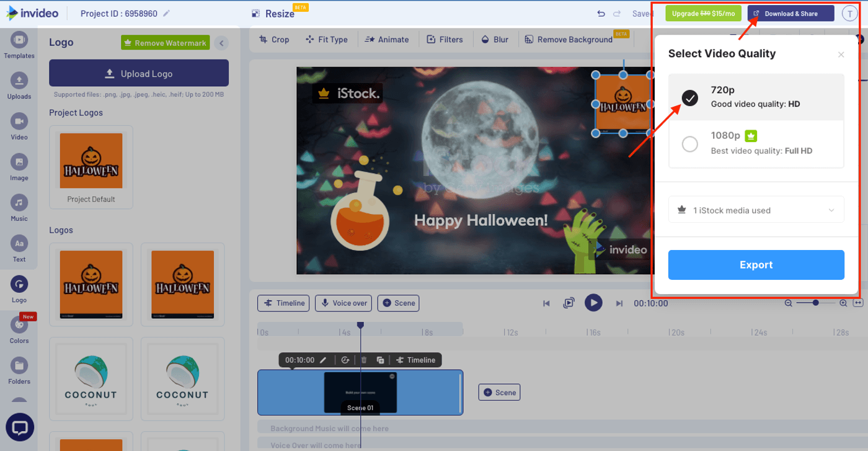
Task: Apply Remove Background to the selection
Action: 570,39
